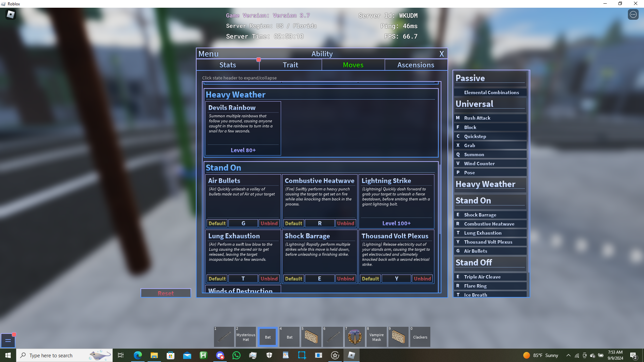Select hotbar slot 5 wooden plank item

pos(311,337)
